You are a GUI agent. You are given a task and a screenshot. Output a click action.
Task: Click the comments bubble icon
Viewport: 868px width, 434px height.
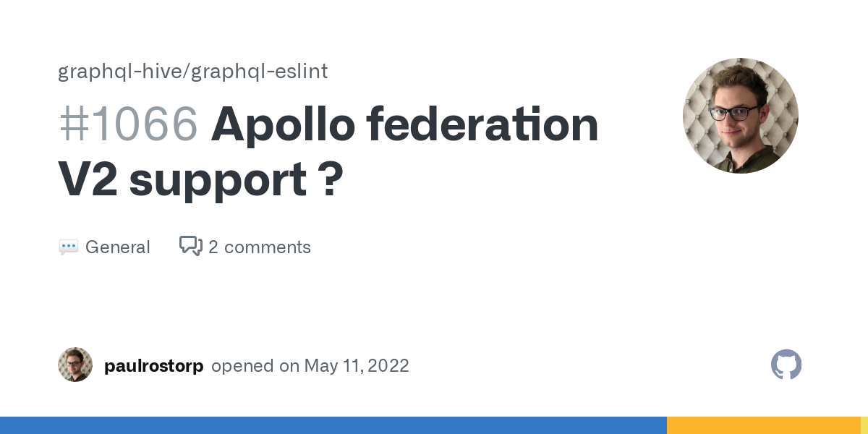click(x=191, y=247)
